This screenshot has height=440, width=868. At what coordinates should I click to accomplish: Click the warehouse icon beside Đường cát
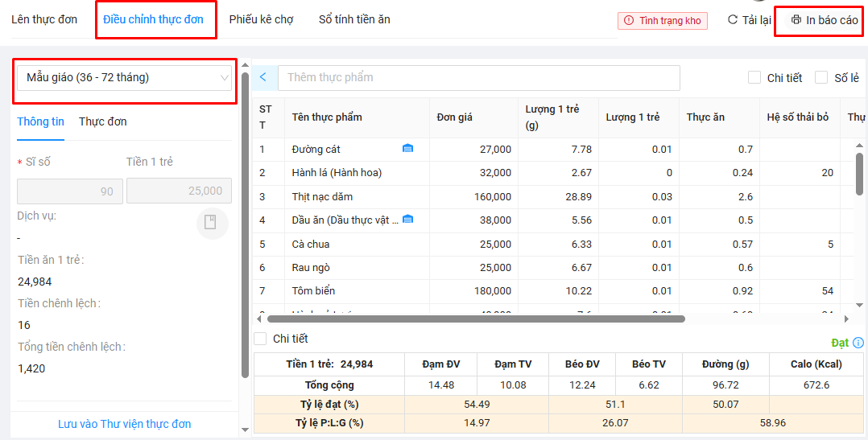407,149
